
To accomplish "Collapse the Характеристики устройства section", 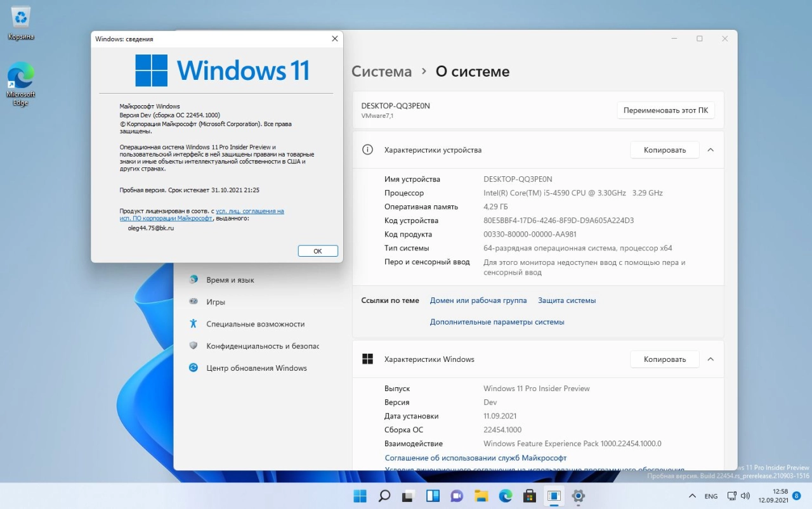I will (710, 150).
